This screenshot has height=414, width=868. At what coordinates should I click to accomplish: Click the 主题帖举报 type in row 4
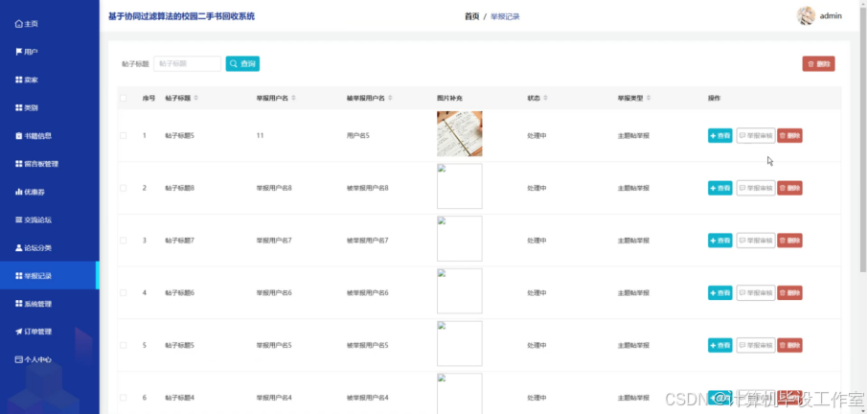[x=633, y=293]
